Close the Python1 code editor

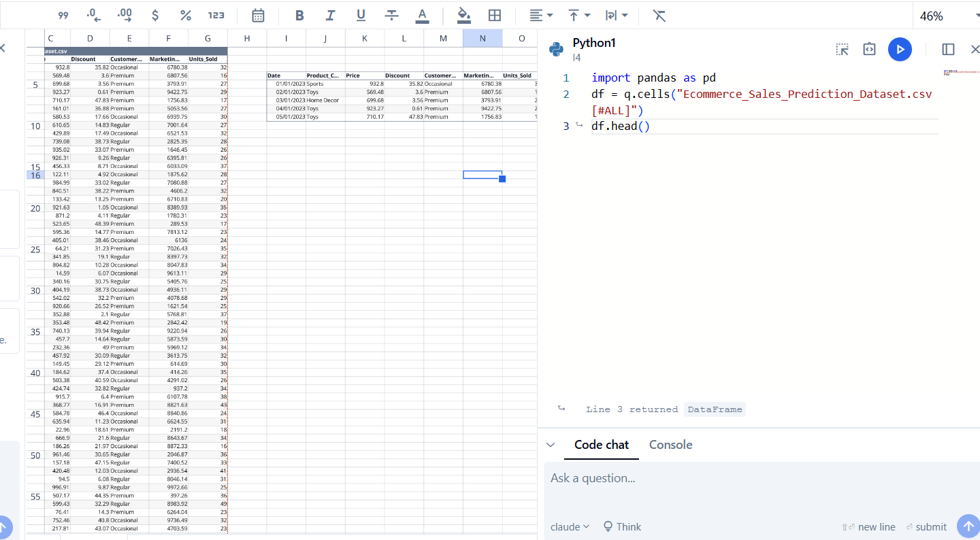975,49
